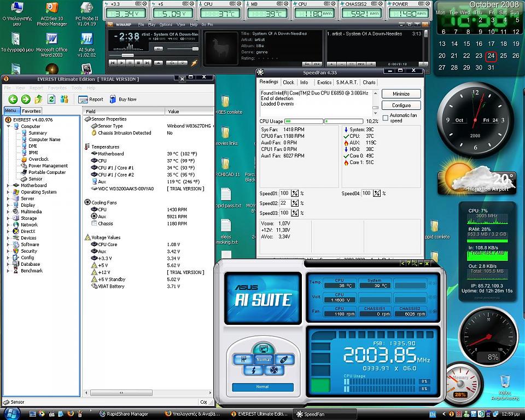Click the Refresh icon in EVEREST toolbar
Image resolution: width=525 pixels, height=420 pixels.
[x=51, y=99]
